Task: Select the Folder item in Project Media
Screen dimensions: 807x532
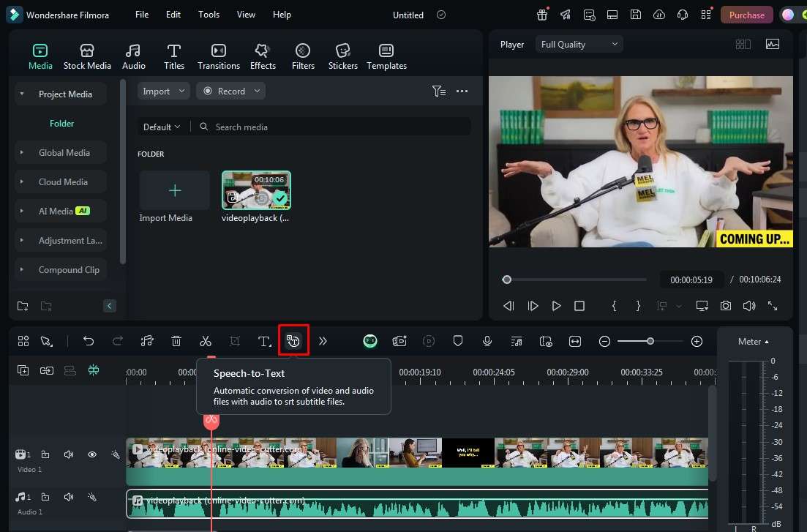Action: [x=61, y=124]
